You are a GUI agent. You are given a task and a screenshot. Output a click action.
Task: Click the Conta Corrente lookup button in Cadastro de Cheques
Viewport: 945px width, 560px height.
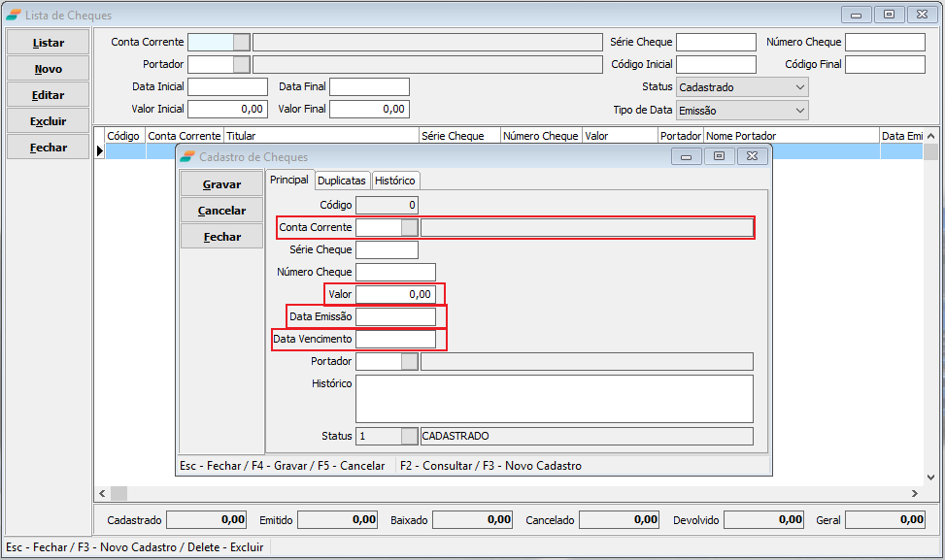click(x=410, y=227)
